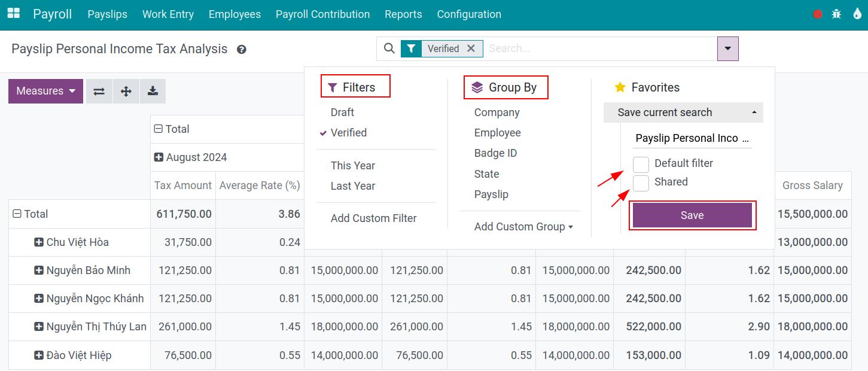This screenshot has width=868, height=371.
Task: Enable the Default filter checkbox
Action: pos(641,164)
